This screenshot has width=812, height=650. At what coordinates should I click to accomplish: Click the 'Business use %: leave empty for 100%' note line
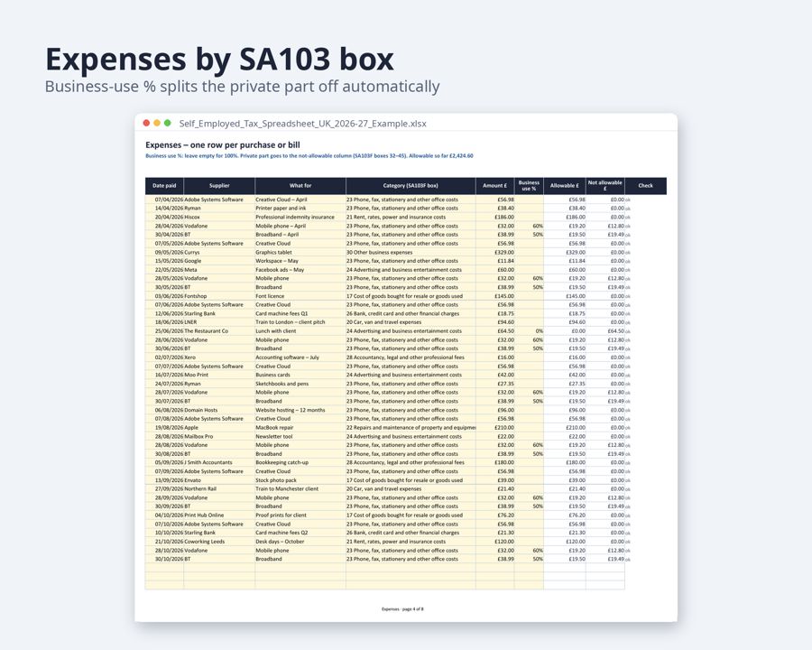[309, 155]
